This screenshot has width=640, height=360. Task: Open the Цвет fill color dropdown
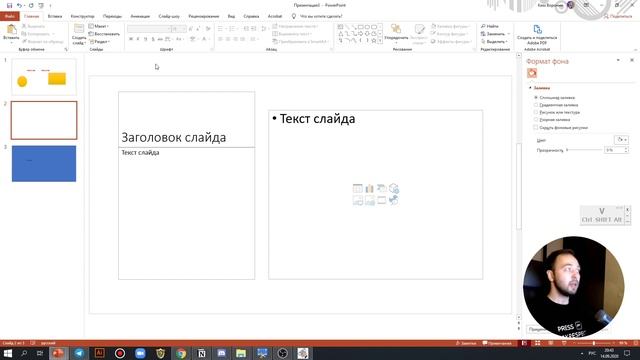point(621,140)
